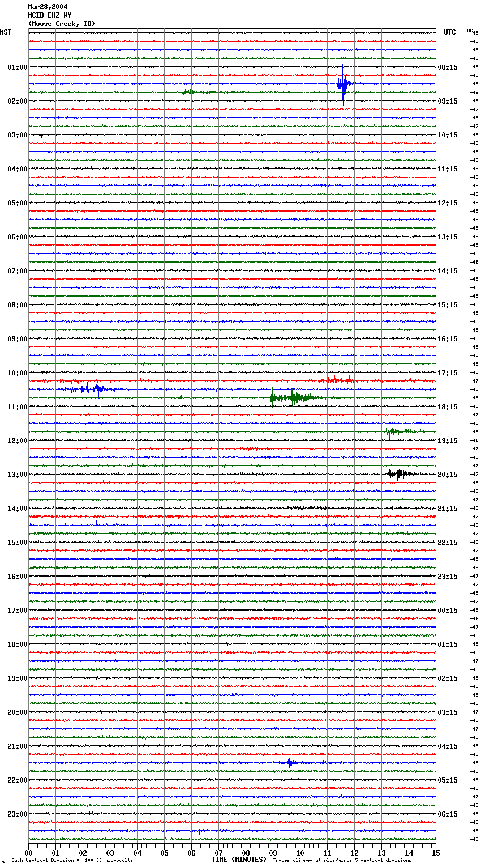Screen dimensions: 481x868
Task: Click minute axis tick label 15
Action: pos(436,853)
